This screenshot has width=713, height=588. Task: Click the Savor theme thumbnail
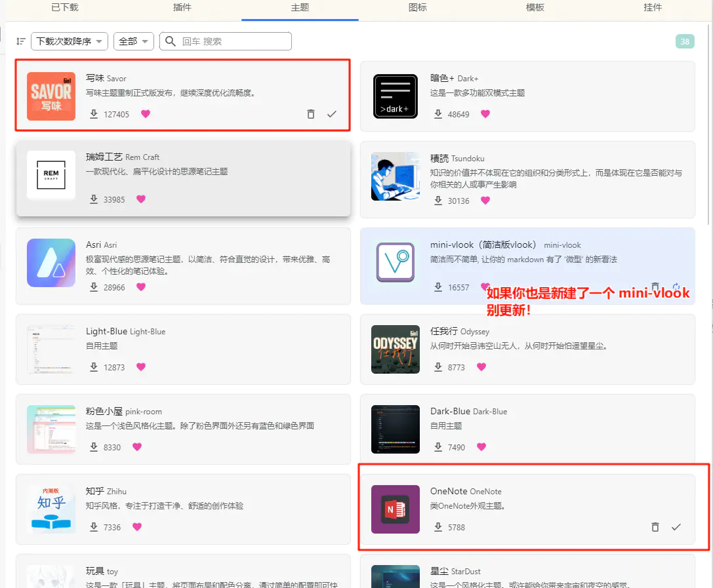[x=51, y=96]
